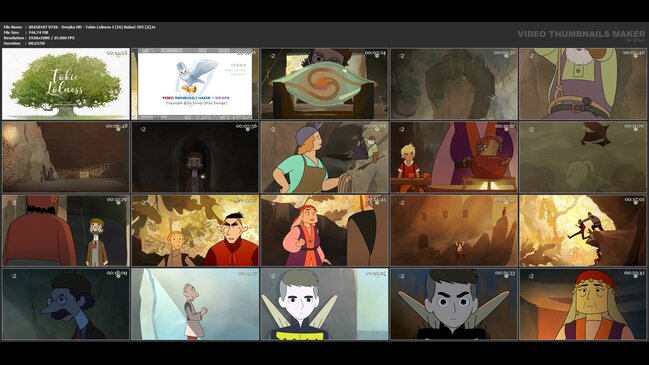Open thumbnail of angry man in red scarf
This screenshot has height=365, width=649.
pyautogui.click(x=195, y=231)
